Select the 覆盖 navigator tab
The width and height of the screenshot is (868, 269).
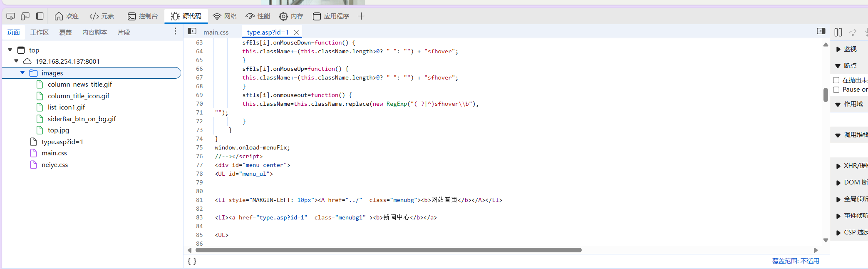point(65,32)
